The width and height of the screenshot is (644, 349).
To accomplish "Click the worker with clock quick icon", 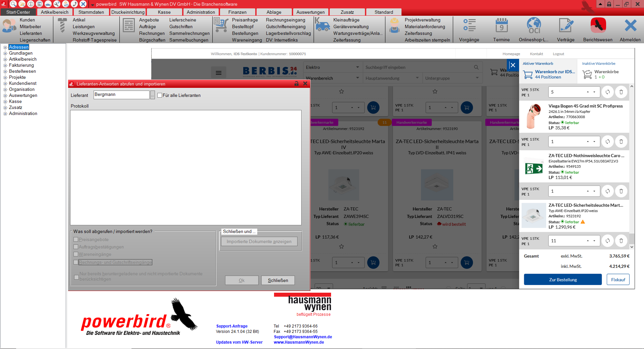I will click(x=65, y=4).
